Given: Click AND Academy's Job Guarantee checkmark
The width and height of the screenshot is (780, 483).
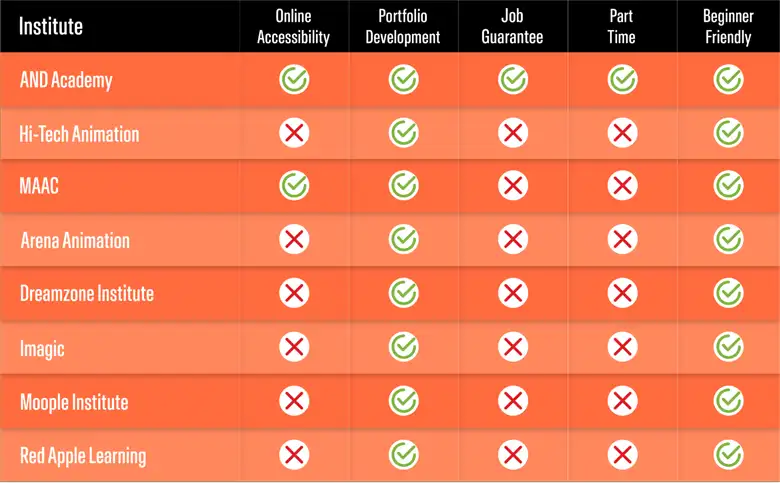Looking at the screenshot, I should click(512, 80).
